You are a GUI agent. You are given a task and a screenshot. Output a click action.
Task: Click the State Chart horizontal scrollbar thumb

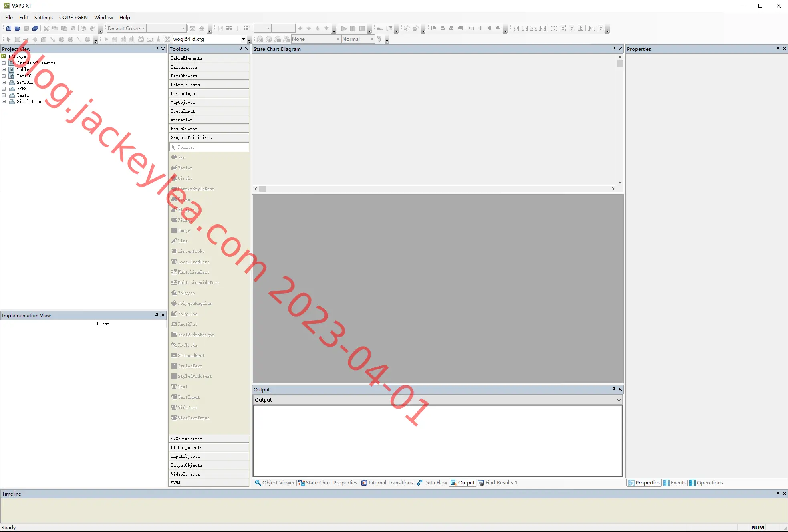tap(263, 189)
